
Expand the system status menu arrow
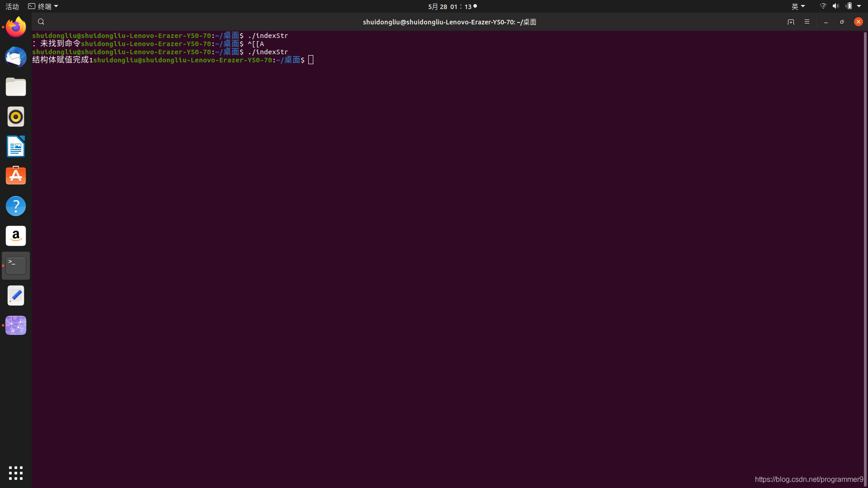coord(859,6)
